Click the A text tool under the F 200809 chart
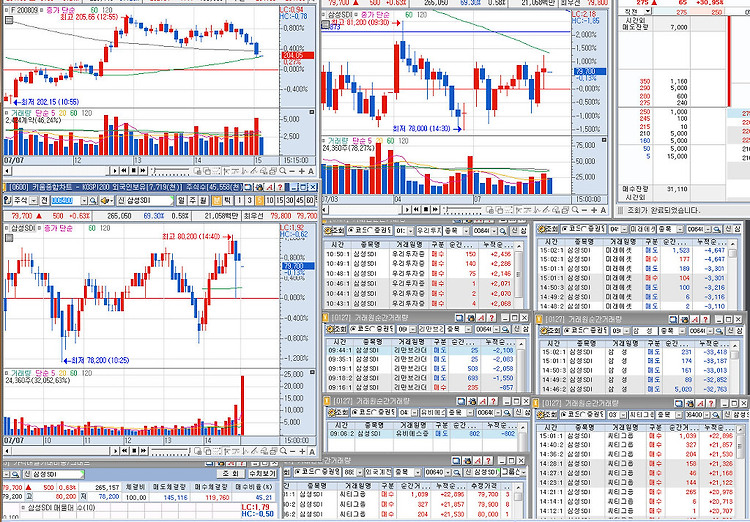750x522 pixels. [x=311, y=171]
